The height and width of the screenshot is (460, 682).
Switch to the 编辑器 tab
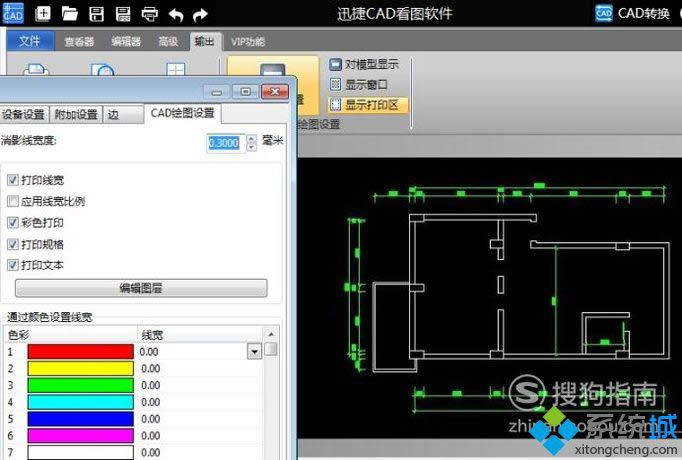pos(126,42)
